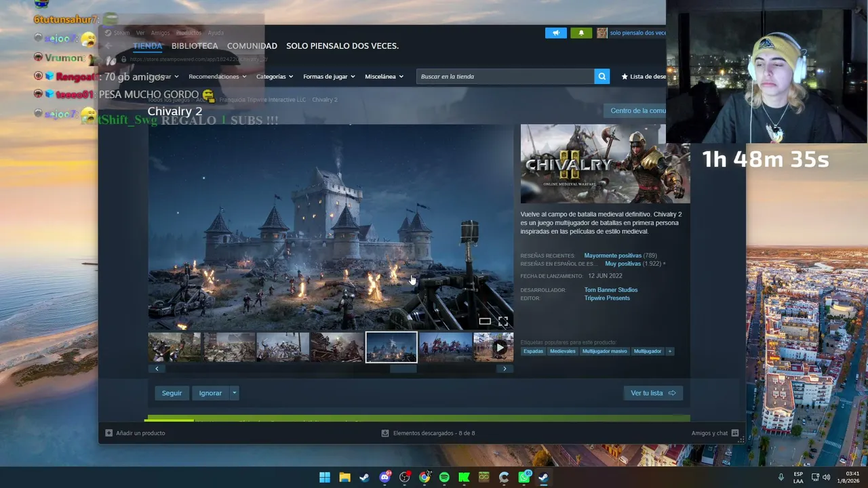Image resolution: width=868 pixels, height=488 pixels.
Task: Click the Añadir un producto label
Action: (x=140, y=433)
